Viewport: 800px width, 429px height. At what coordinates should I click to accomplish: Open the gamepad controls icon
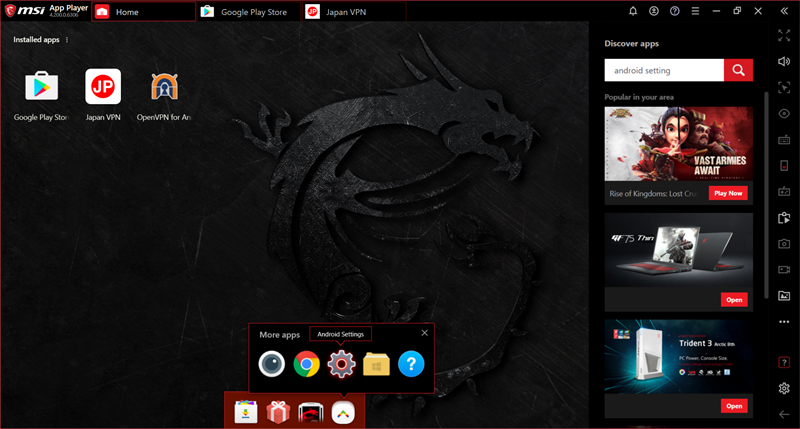(x=784, y=192)
